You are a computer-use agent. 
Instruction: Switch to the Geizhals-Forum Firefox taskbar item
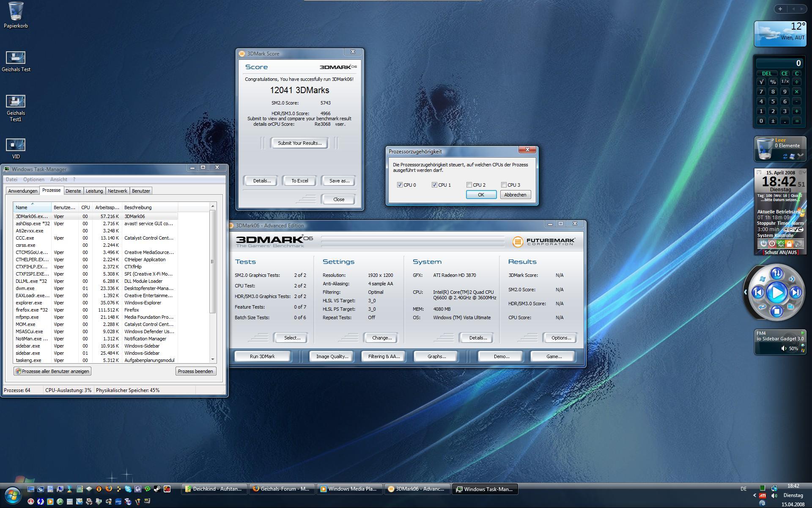coord(282,489)
